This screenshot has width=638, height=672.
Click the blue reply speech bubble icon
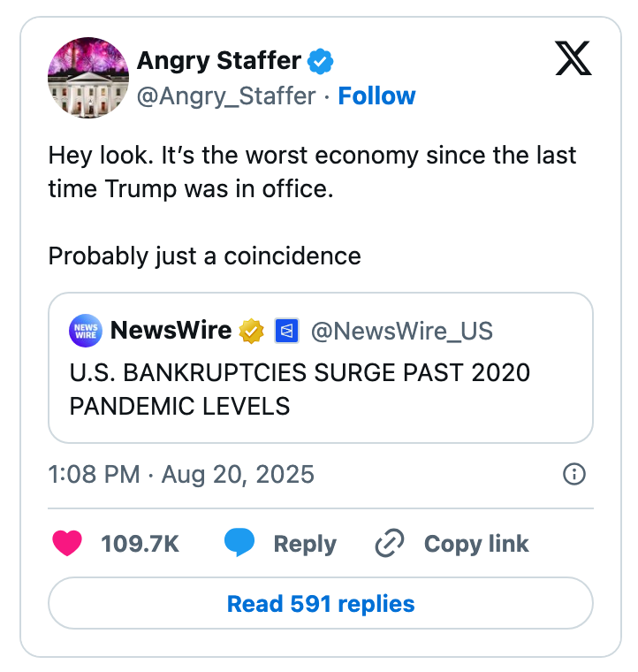coord(239,543)
